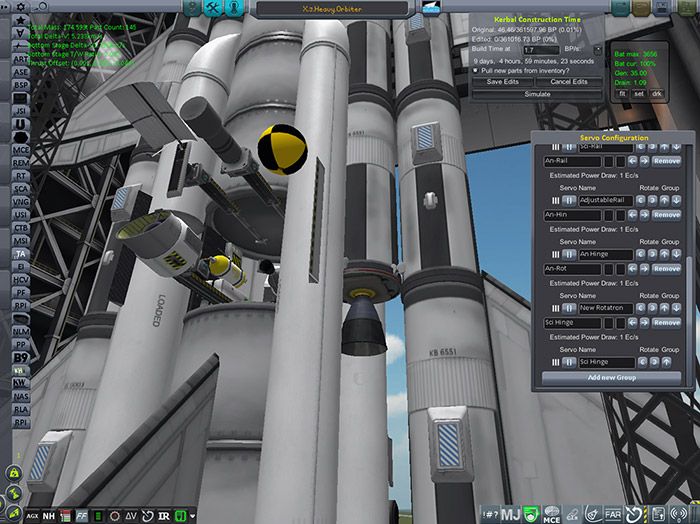The image size is (700, 524).
Task: Remove the An-Hin servo group
Action: click(x=667, y=215)
